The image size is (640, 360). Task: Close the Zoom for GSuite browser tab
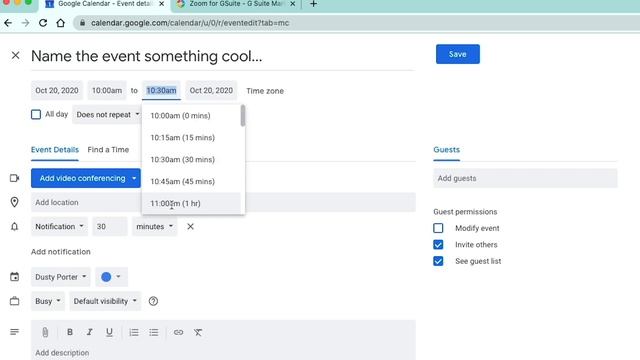pyautogui.click(x=293, y=4)
